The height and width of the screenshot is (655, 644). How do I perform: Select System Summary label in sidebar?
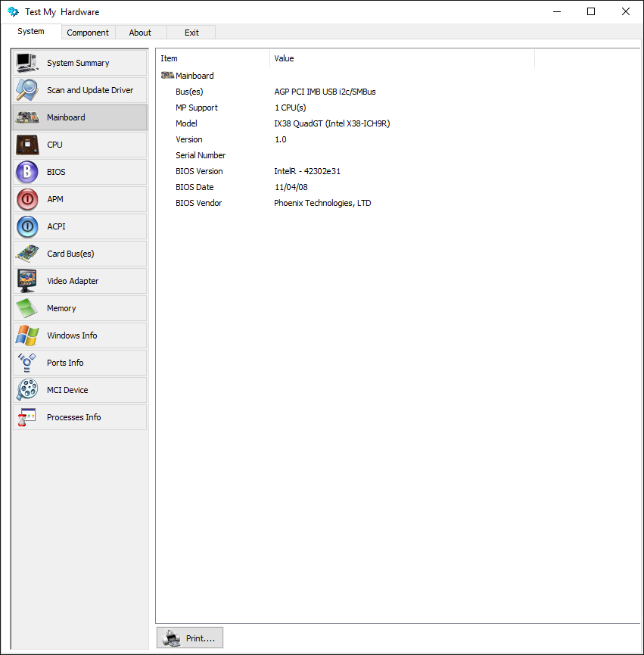click(x=78, y=63)
